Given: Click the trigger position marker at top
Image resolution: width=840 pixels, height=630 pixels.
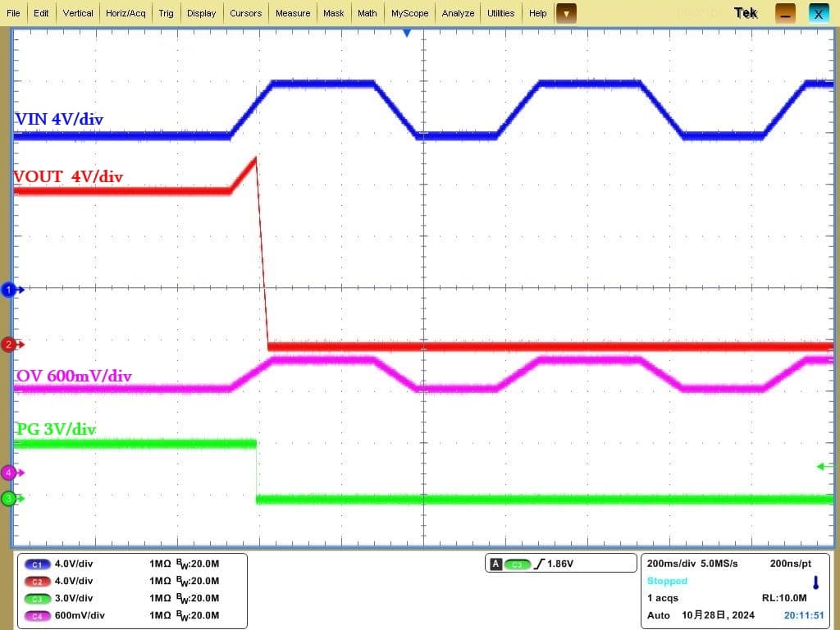Looking at the screenshot, I should 406,33.
